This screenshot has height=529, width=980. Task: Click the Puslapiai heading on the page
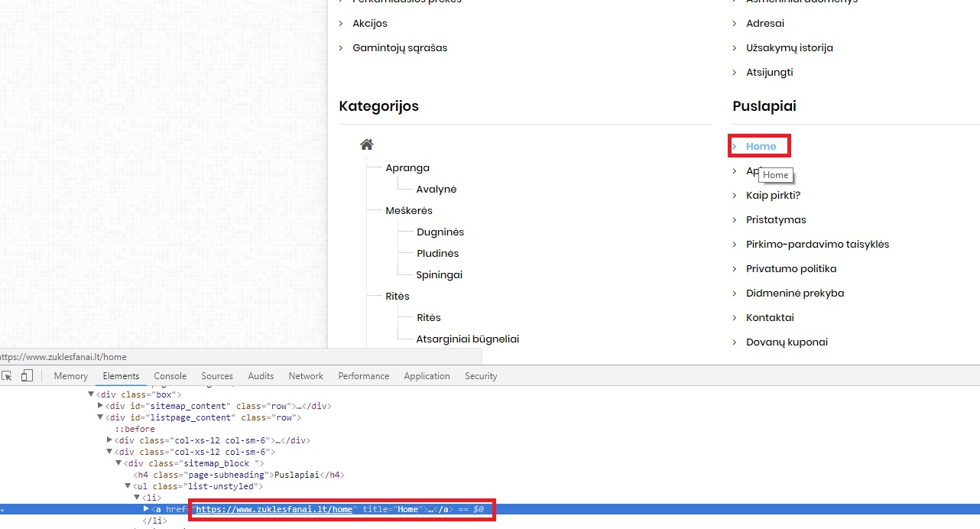(x=764, y=106)
